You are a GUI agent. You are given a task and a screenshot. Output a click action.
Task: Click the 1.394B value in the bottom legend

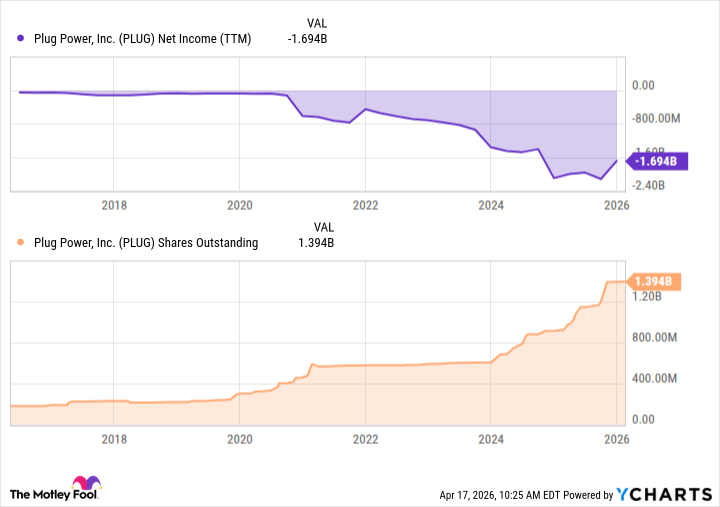point(316,242)
